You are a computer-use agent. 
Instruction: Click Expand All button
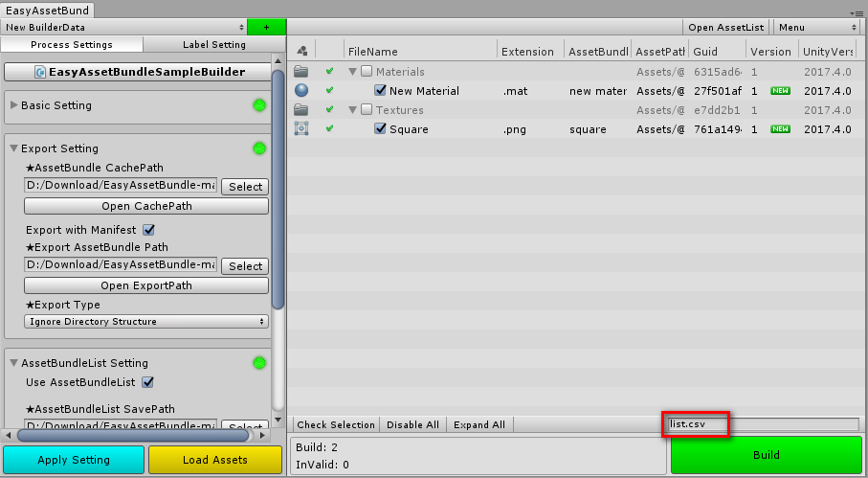479,424
